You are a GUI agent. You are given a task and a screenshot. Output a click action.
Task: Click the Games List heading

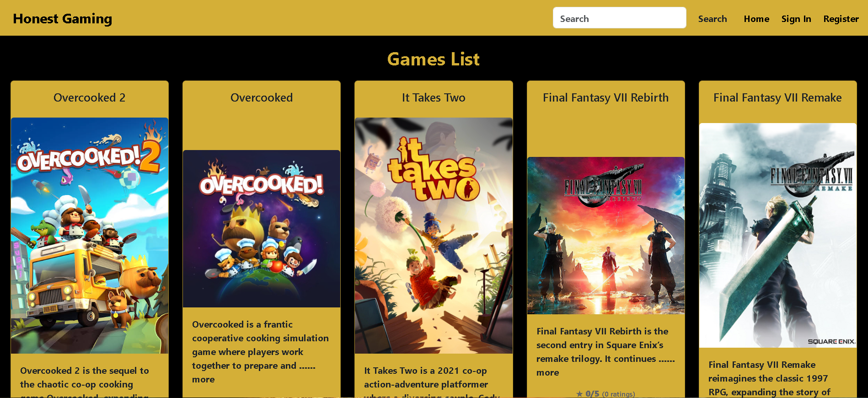coord(434,59)
